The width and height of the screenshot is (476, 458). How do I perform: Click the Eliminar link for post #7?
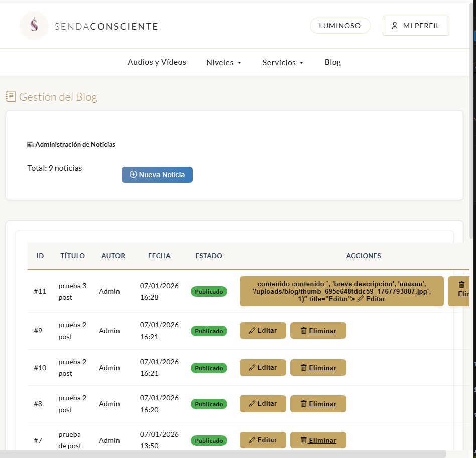[x=322, y=440]
